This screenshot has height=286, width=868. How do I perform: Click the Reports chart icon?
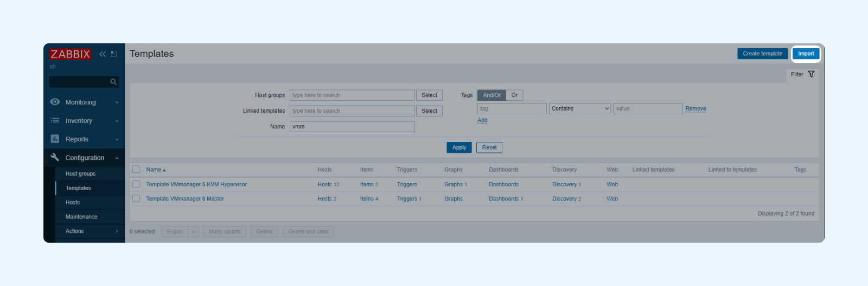click(x=55, y=139)
